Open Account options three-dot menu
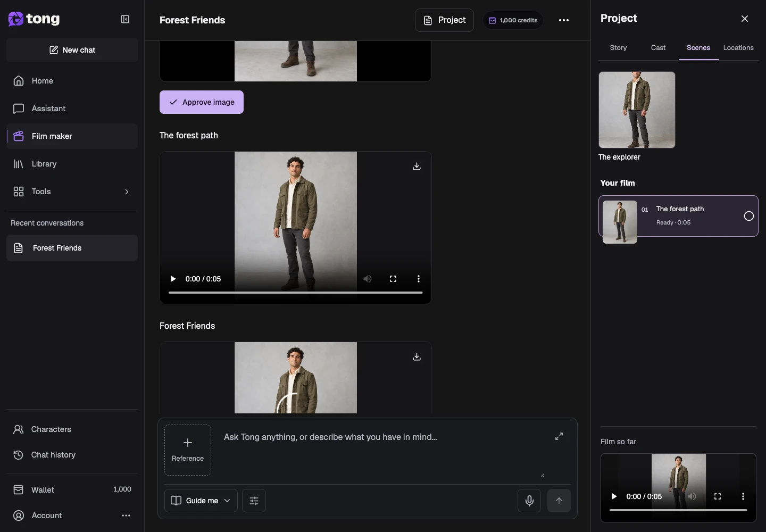This screenshot has height=532, width=766. (126, 516)
